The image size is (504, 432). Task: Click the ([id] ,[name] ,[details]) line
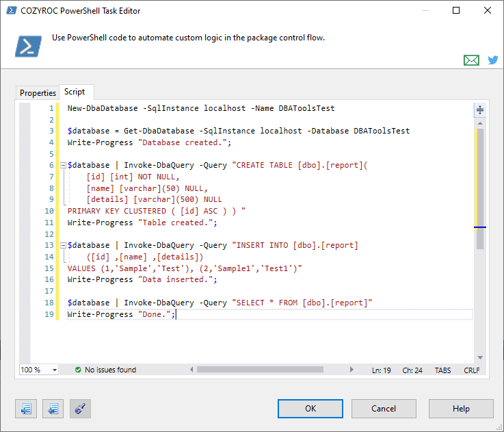[x=145, y=257]
